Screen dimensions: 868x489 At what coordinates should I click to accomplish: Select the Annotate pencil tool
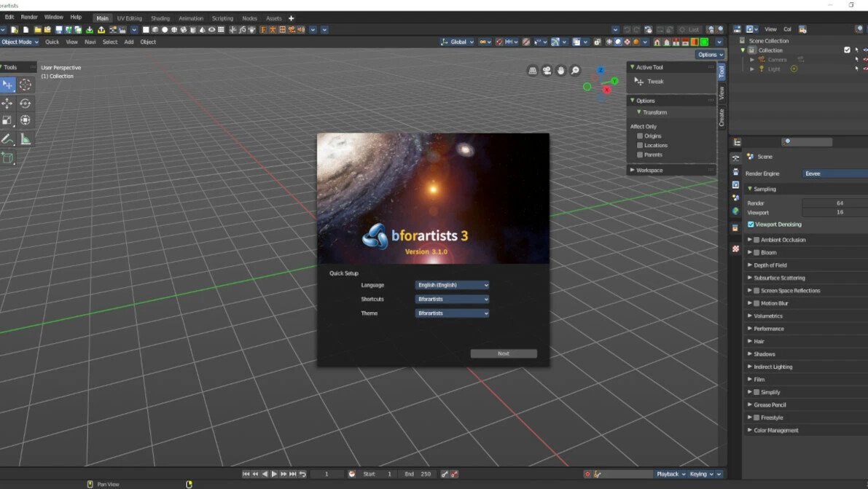8,139
